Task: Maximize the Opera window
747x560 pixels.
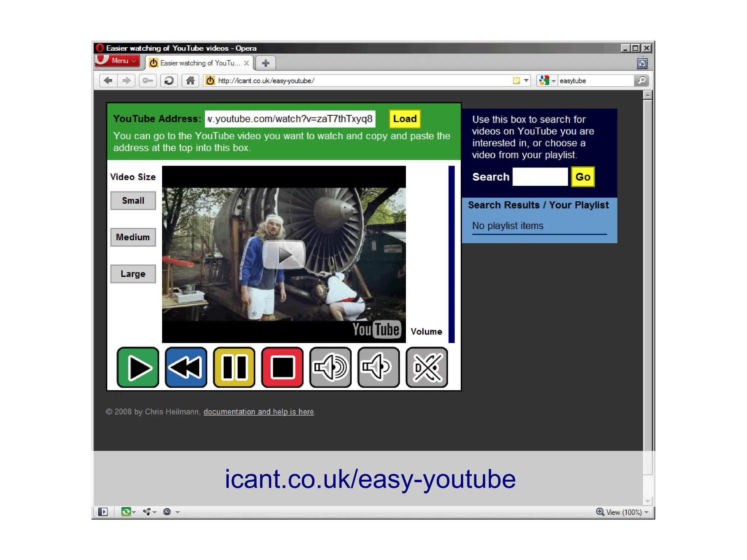Action: (635, 48)
